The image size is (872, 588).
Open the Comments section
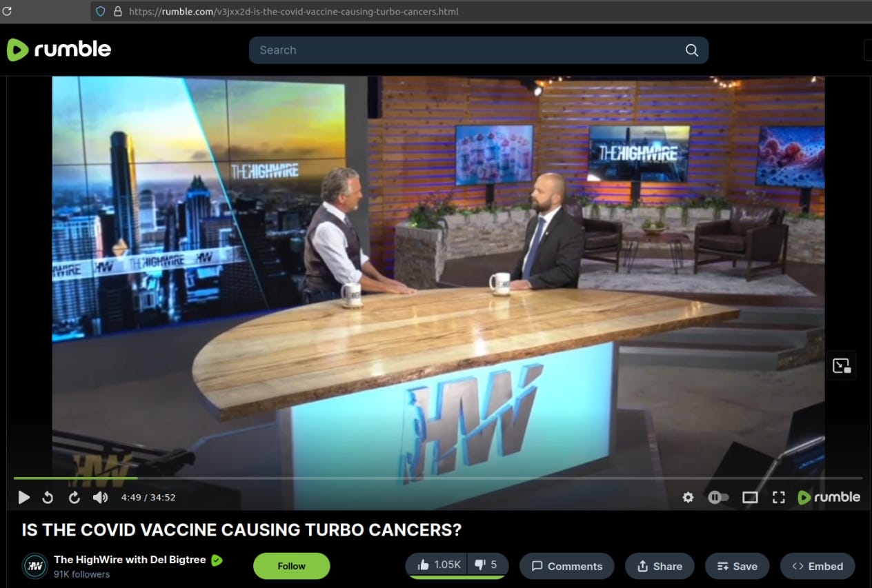567,566
